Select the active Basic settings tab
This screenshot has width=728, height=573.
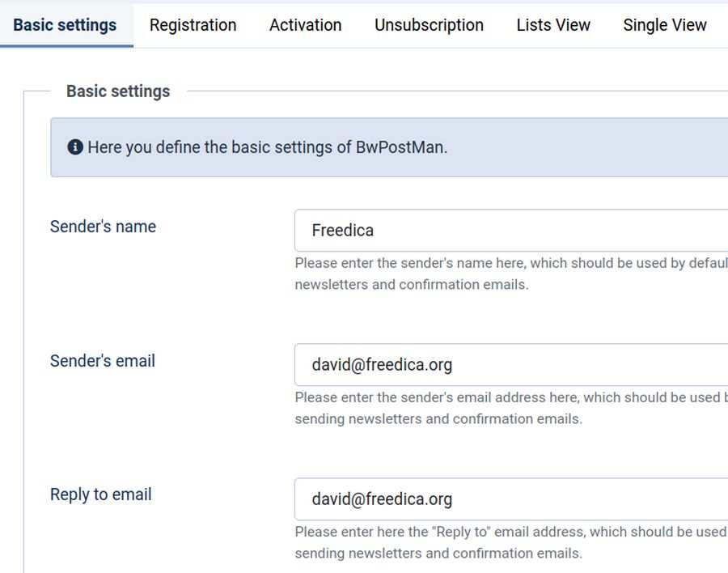65,25
